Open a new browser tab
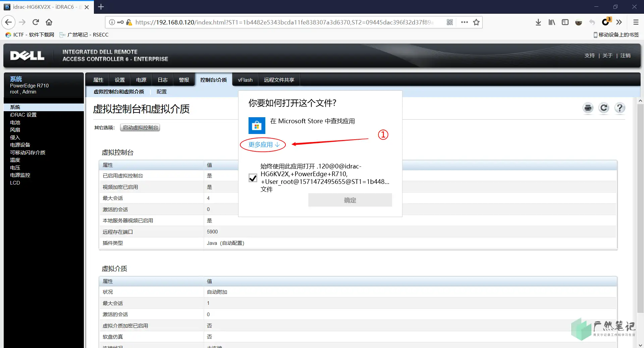The width and height of the screenshot is (644, 348). pyautogui.click(x=101, y=7)
